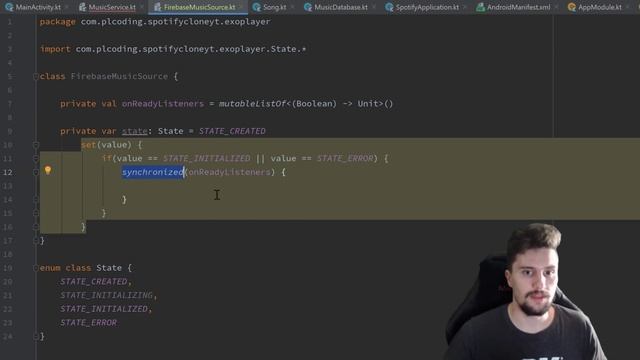This screenshot has height=360, width=640.
Task: Collapse the set(value) block on line 10
Action: [x=36, y=145]
